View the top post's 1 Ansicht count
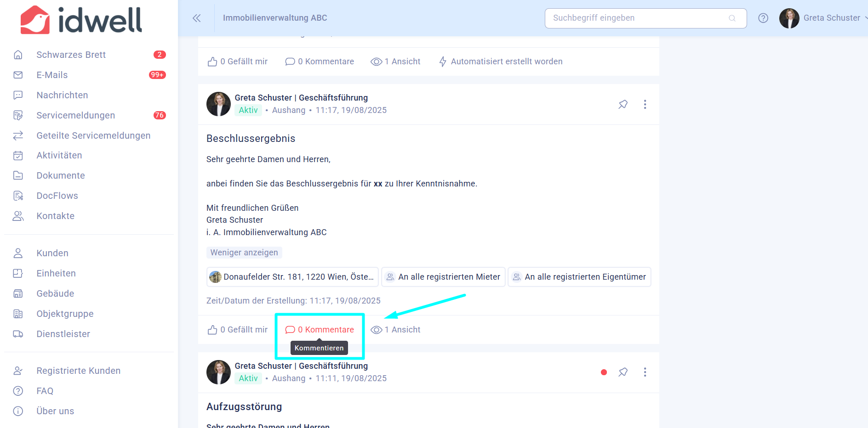This screenshot has width=868, height=428. pyautogui.click(x=395, y=62)
